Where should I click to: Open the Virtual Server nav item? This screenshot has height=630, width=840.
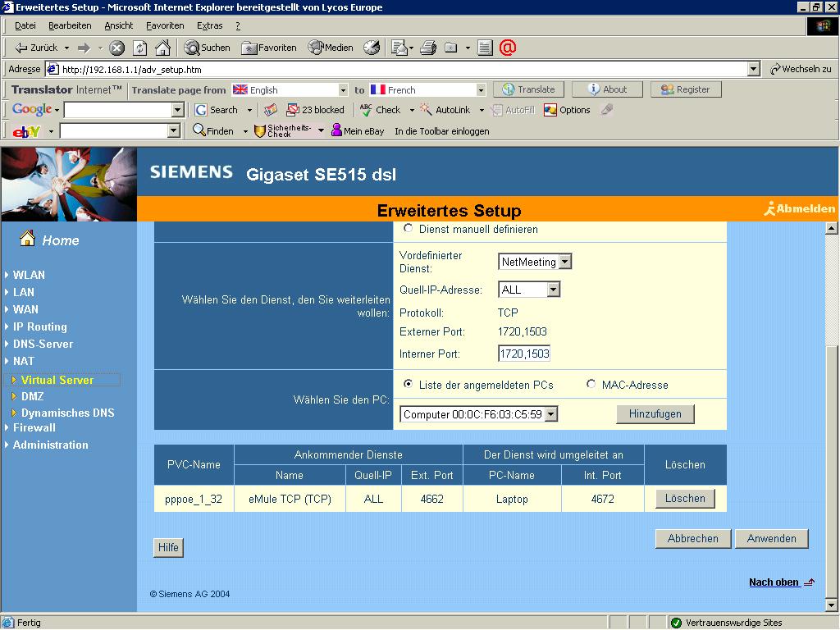[x=57, y=380]
